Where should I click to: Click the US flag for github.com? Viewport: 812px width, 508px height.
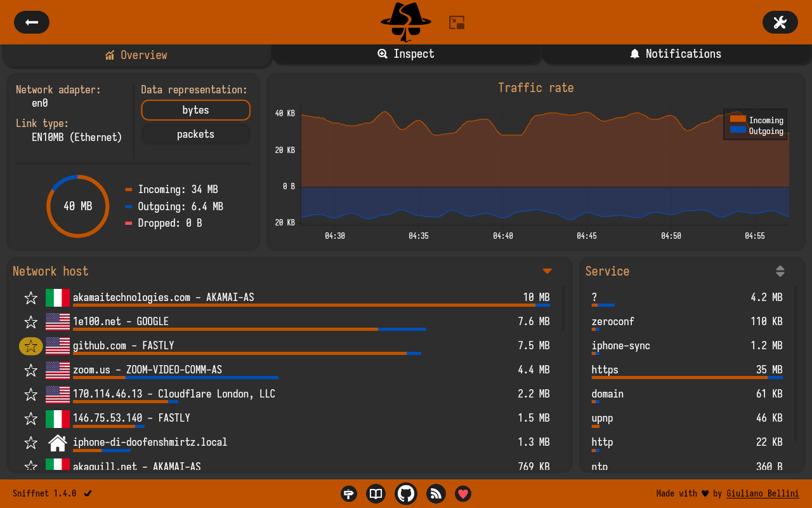(58, 346)
